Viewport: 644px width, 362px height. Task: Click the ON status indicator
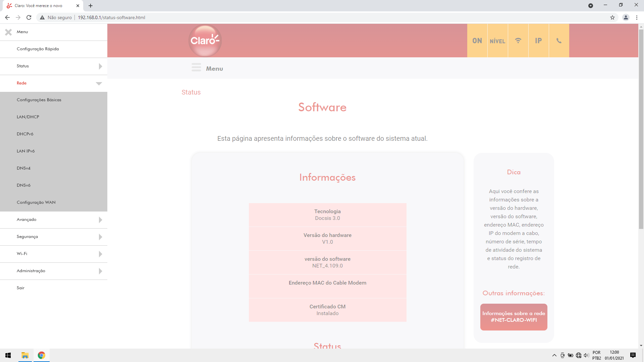tap(477, 41)
